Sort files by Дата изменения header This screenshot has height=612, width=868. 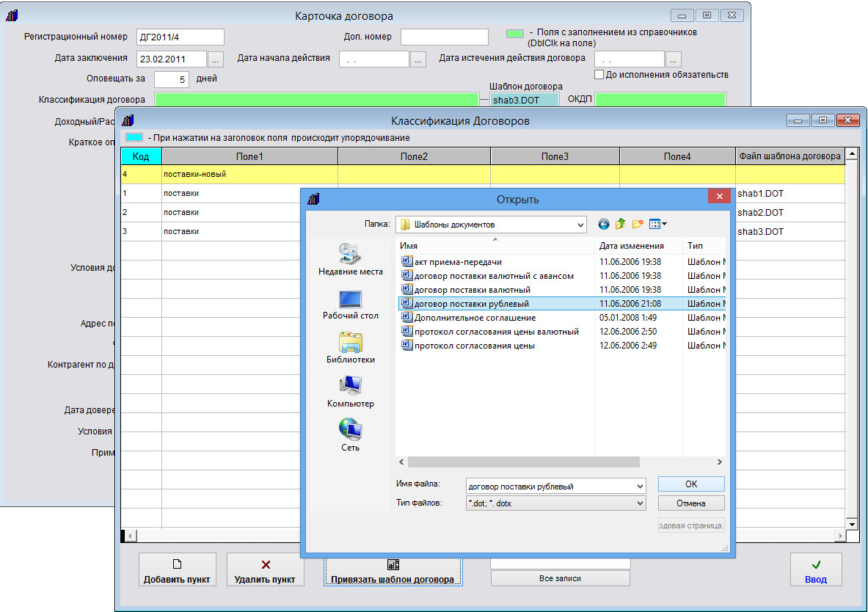point(639,246)
